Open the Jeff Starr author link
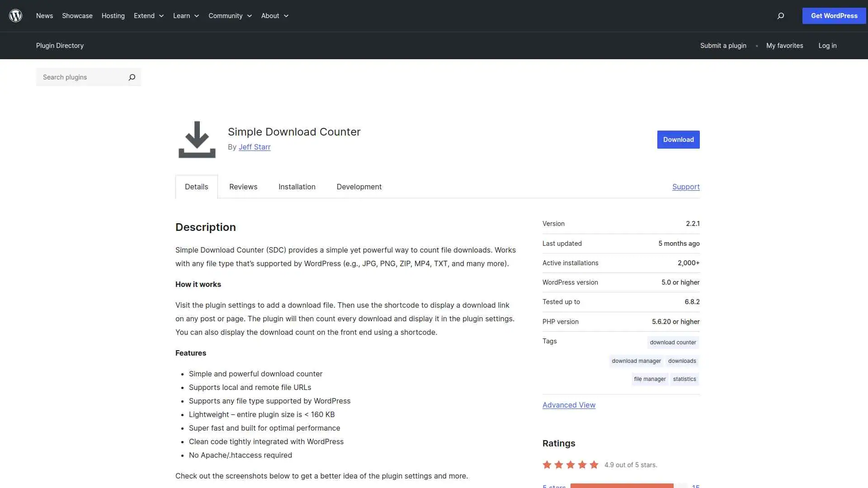The height and width of the screenshot is (488, 868). coord(255,147)
